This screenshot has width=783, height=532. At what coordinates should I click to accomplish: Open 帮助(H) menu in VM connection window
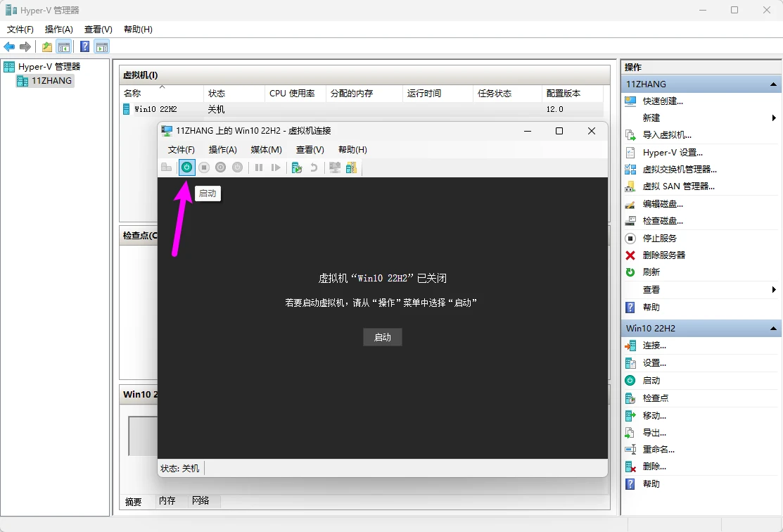[352, 150]
